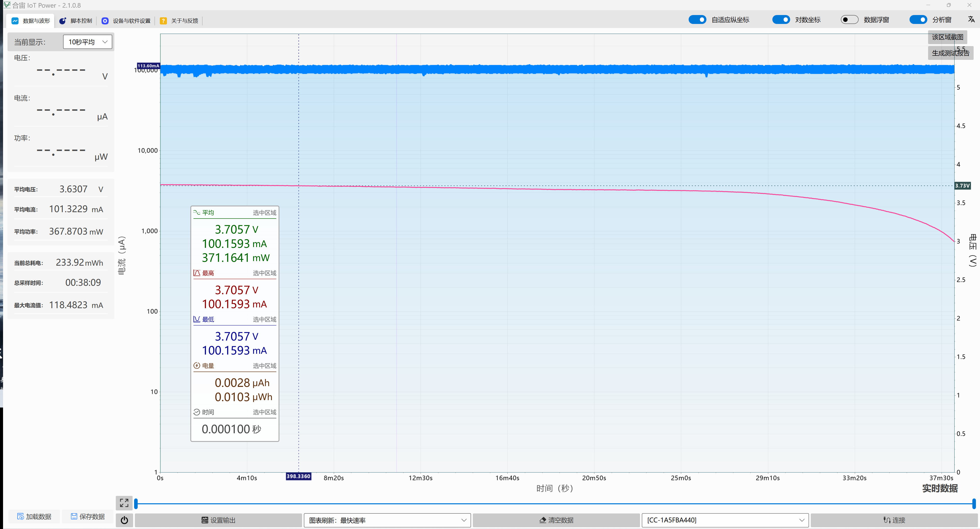Click the save disk icon on 保存数据

74,517
